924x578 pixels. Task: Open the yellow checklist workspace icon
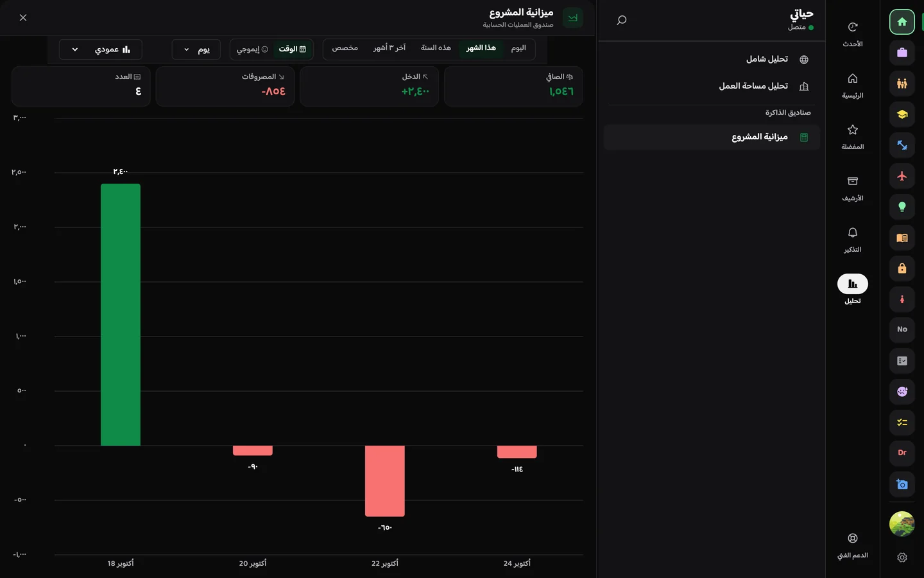click(x=902, y=423)
